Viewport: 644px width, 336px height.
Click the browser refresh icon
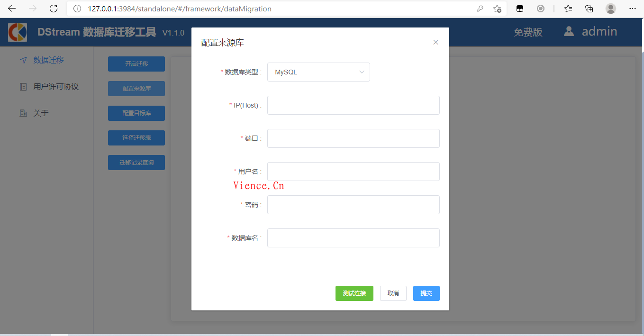[x=54, y=9]
